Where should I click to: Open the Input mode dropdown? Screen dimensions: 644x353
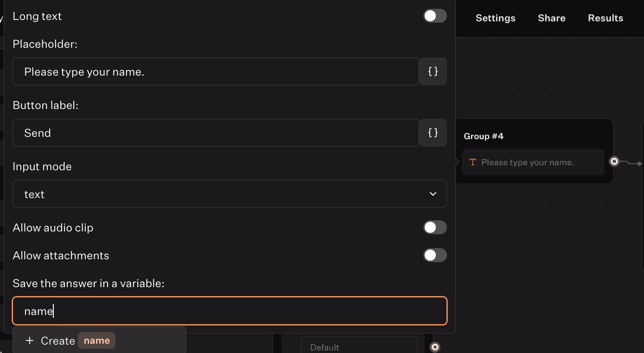[230, 194]
